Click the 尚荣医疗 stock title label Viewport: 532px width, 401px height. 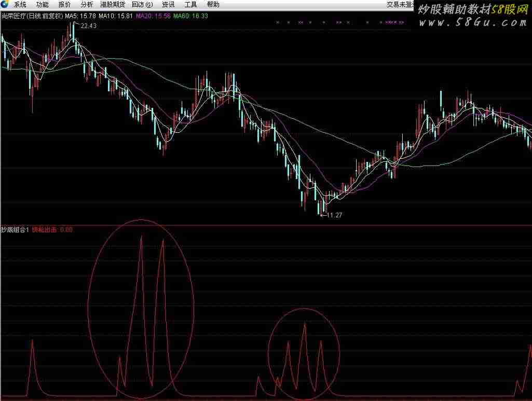point(15,16)
